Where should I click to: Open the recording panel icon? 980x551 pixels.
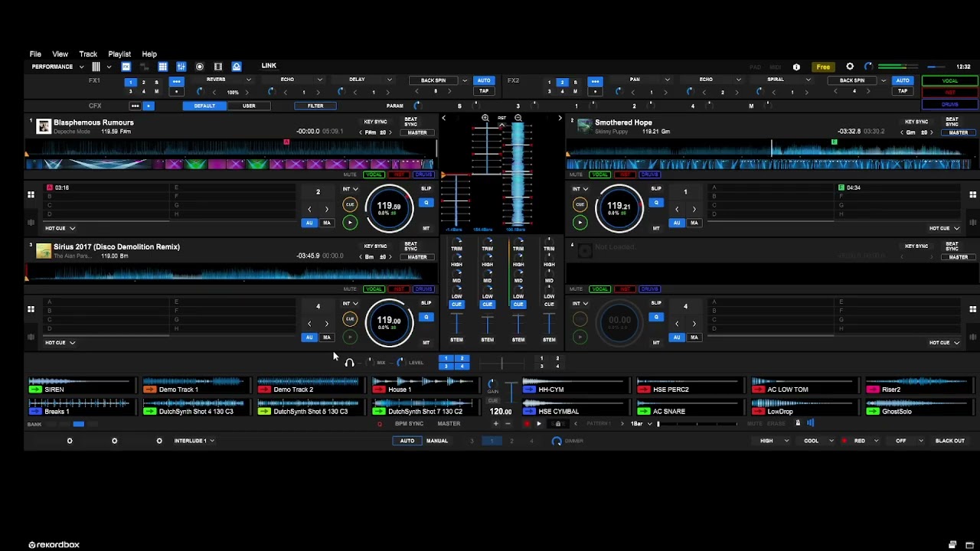(200, 67)
